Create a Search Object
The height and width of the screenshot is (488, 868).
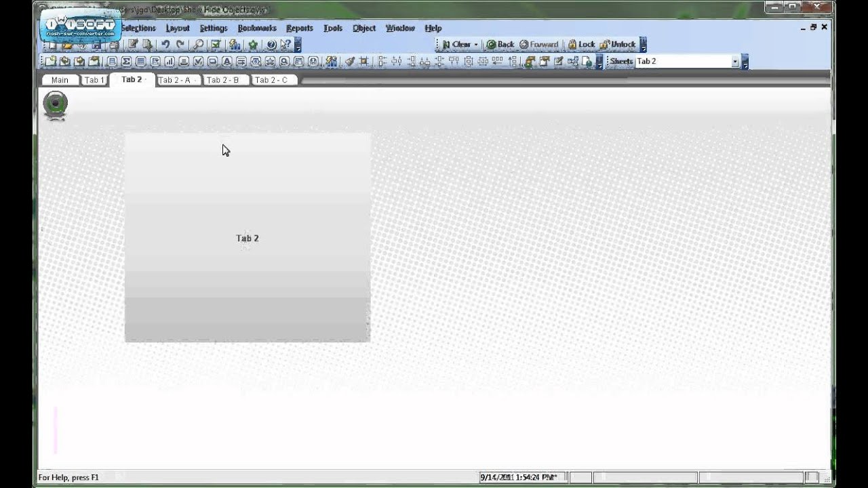(x=284, y=62)
